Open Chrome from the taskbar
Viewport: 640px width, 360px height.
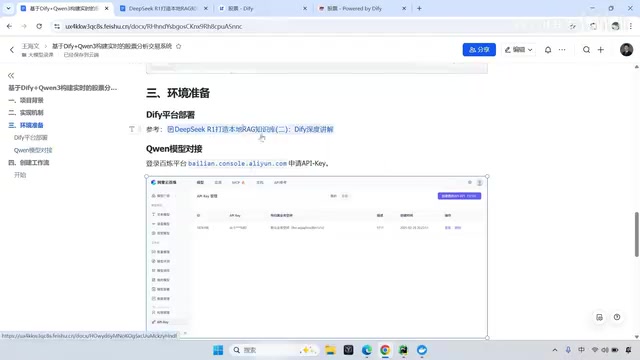coord(385,350)
